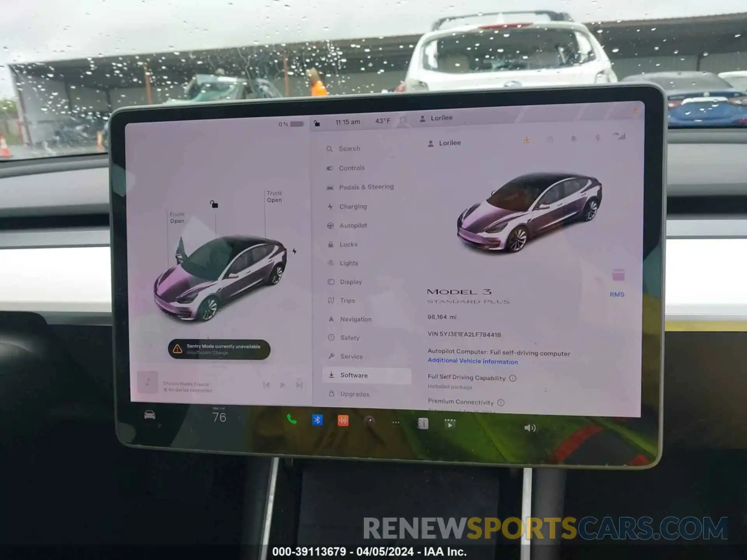Open the RMS button panel
747x560 pixels.
point(617,295)
